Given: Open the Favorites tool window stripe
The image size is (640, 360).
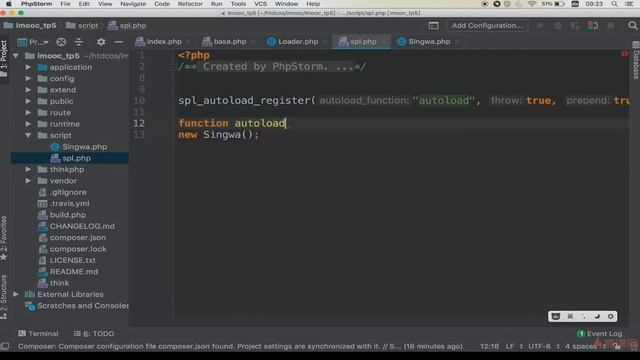Looking at the screenshot, I should point(4,238).
